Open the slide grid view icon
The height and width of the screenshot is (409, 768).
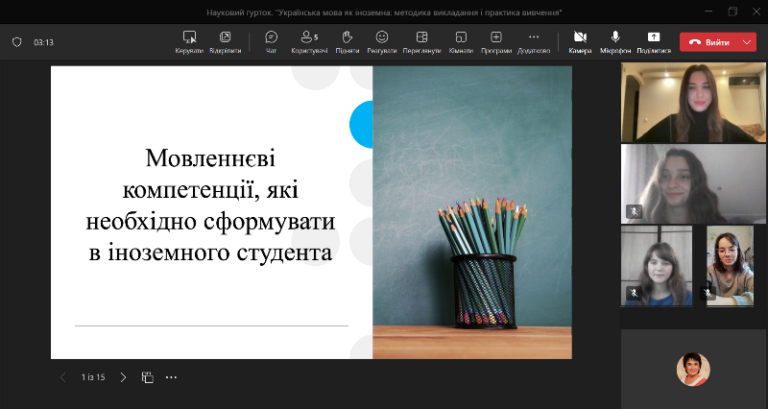point(147,377)
